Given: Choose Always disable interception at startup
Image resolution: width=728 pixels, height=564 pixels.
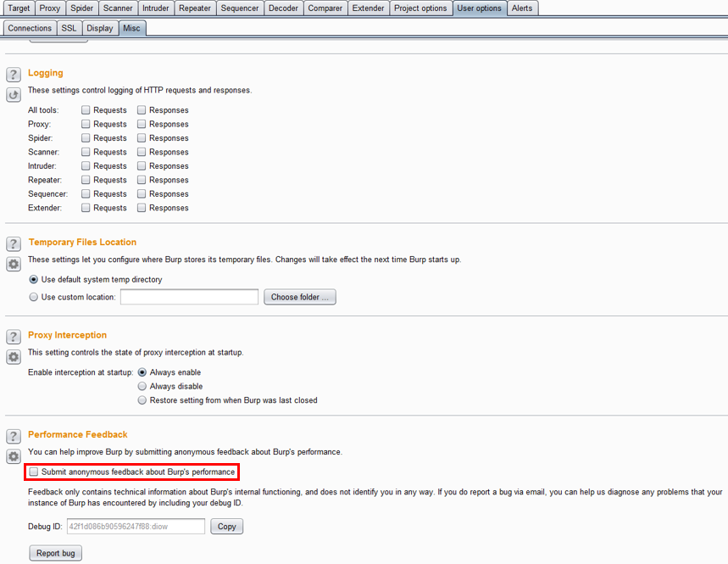Looking at the screenshot, I should [142, 387].
